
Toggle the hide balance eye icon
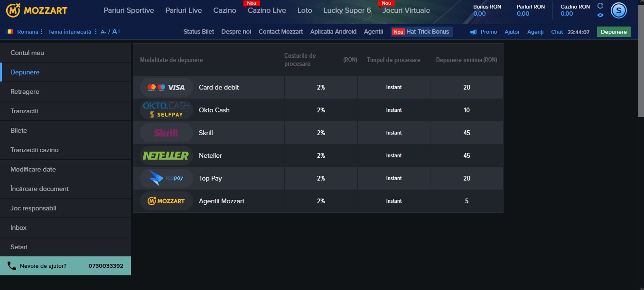point(600,15)
